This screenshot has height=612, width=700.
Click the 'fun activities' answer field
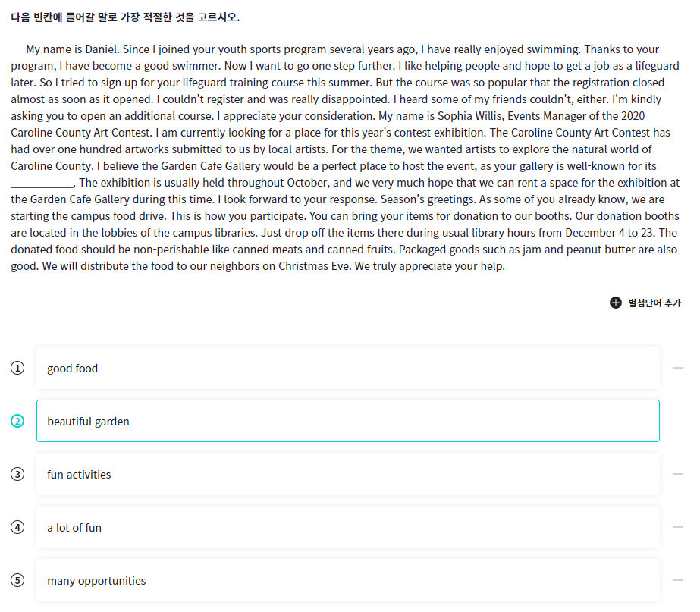(x=348, y=474)
